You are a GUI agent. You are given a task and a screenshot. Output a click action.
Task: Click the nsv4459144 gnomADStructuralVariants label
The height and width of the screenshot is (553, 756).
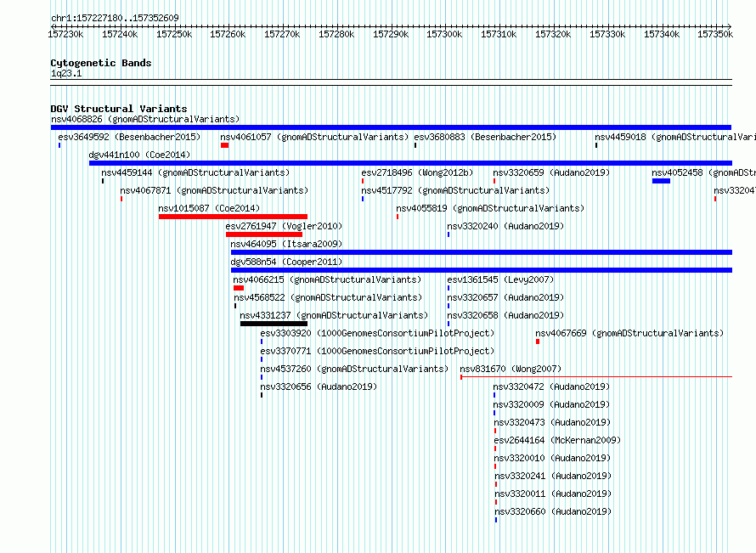195,172
